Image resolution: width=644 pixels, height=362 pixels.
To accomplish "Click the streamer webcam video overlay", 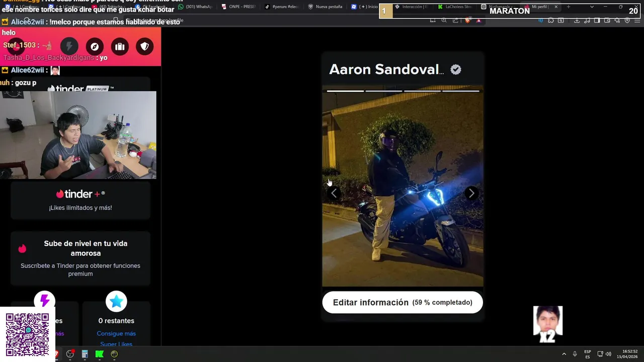I will click(78, 135).
